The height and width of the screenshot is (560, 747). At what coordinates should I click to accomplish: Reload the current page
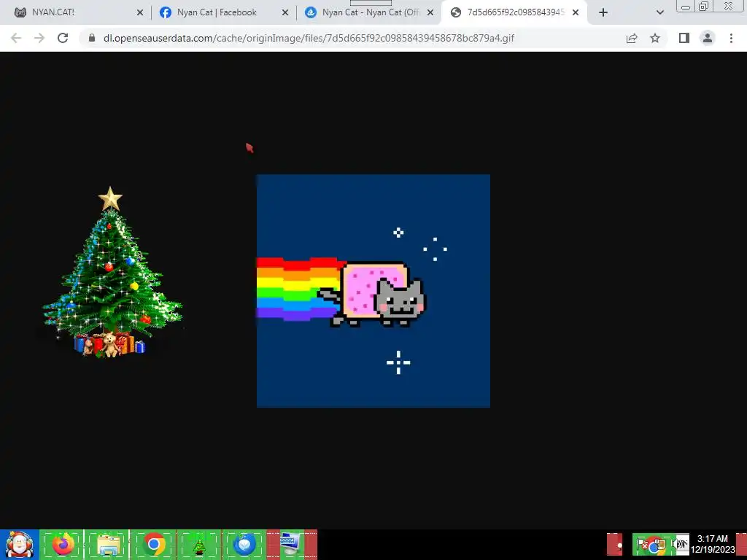pyautogui.click(x=63, y=38)
